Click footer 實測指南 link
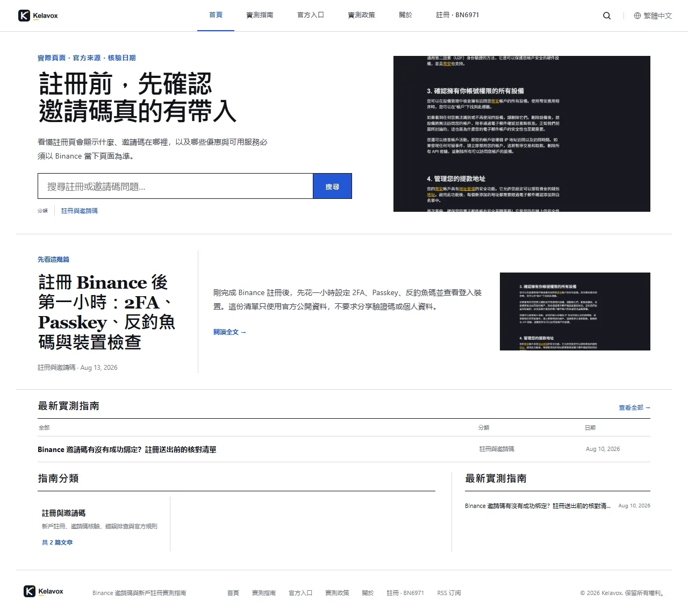The height and width of the screenshot is (616, 688). click(264, 593)
